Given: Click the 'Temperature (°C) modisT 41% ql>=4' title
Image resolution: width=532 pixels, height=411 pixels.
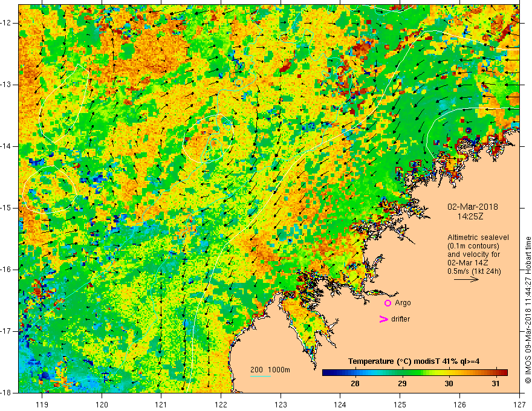Looking at the screenshot, I should [x=414, y=361].
